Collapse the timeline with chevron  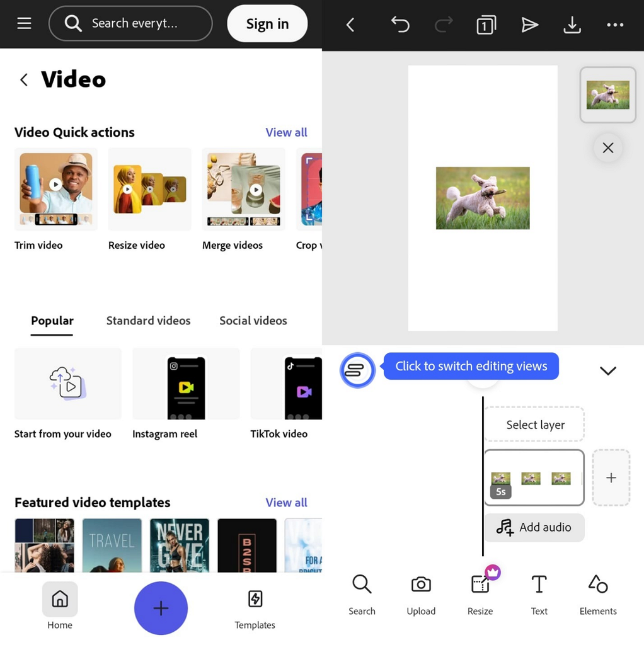(608, 370)
